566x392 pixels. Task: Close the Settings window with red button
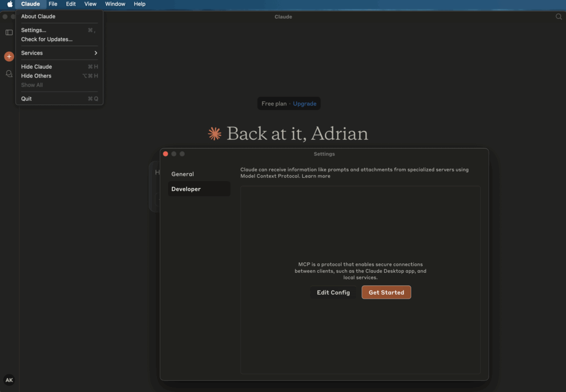[165, 153]
